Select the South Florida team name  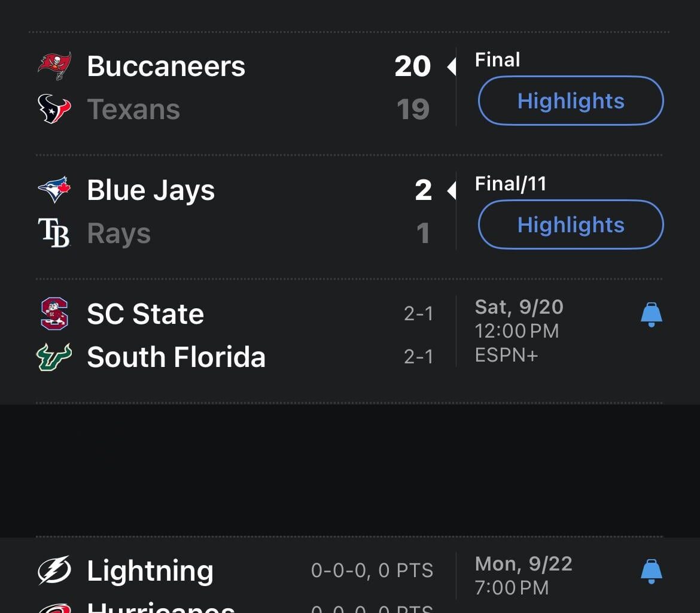pos(176,357)
